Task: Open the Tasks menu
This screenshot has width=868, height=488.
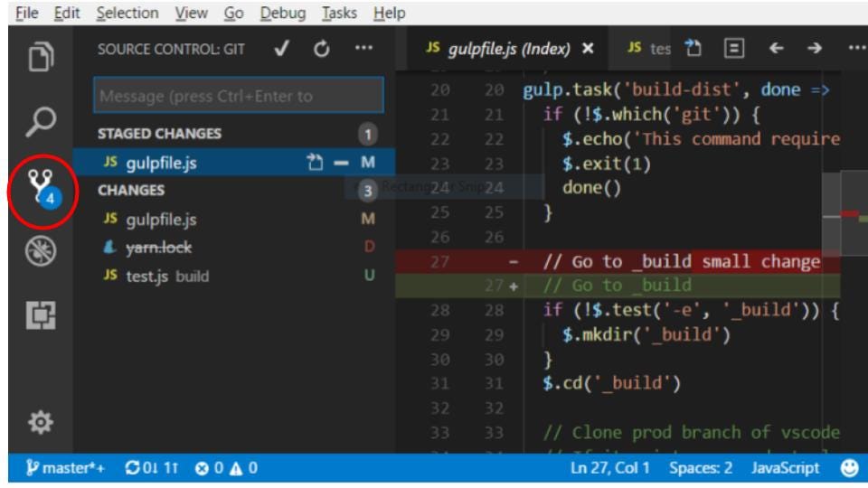Action: click(339, 13)
